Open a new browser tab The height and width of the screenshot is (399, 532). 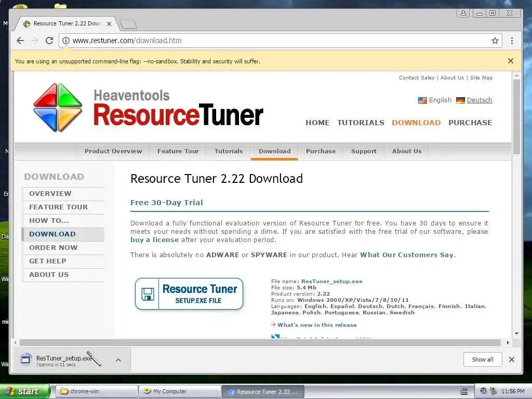(x=129, y=24)
